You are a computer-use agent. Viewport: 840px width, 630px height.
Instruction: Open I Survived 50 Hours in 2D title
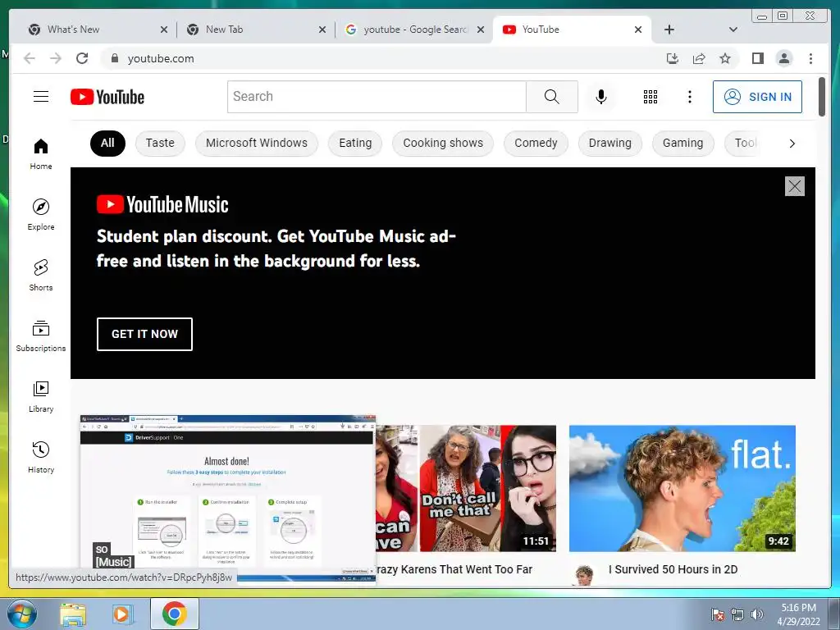(673, 569)
